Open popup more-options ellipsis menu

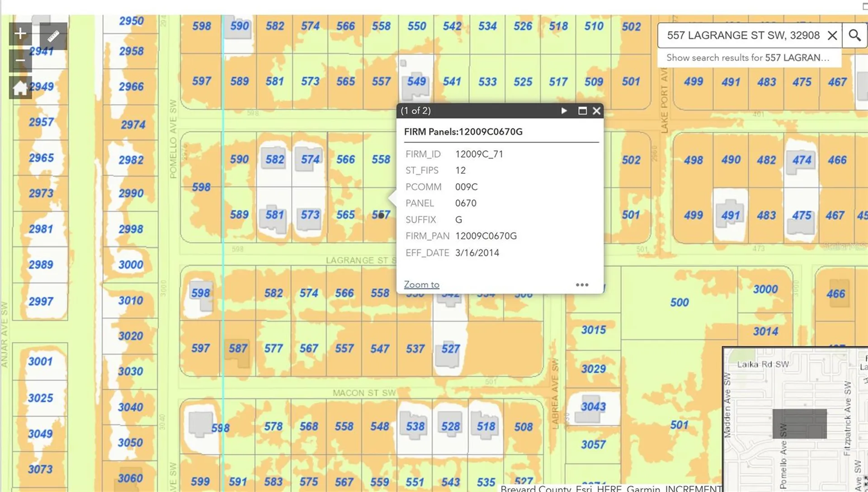pyautogui.click(x=582, y=285)
